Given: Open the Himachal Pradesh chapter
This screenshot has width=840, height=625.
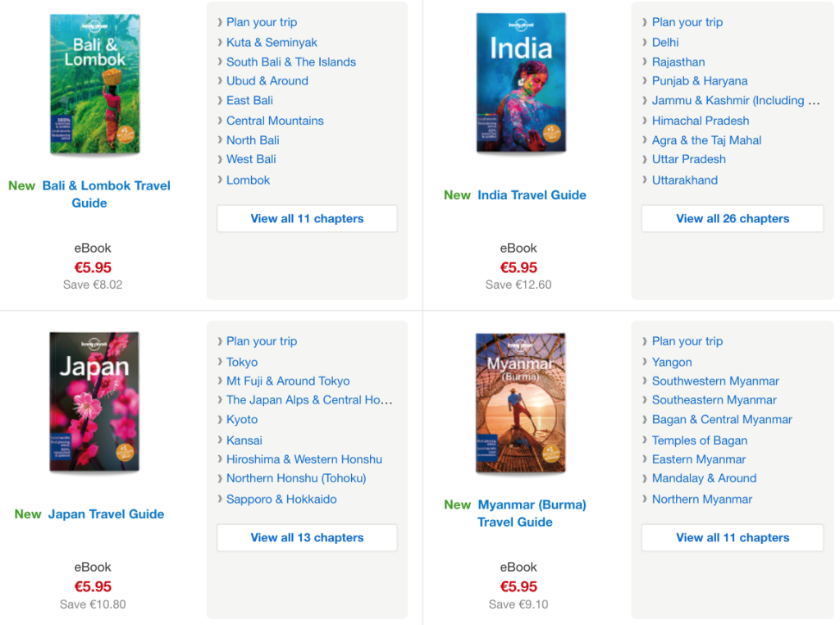Looking at the screenshot, I should pyautogui.click(x=701, y=121).
